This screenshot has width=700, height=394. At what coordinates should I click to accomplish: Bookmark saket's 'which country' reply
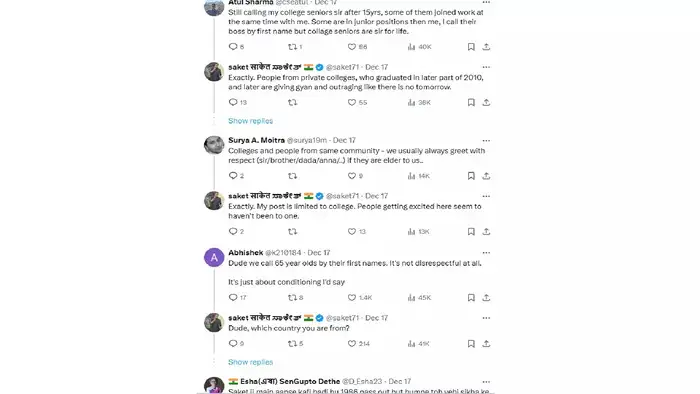(471, 344)
